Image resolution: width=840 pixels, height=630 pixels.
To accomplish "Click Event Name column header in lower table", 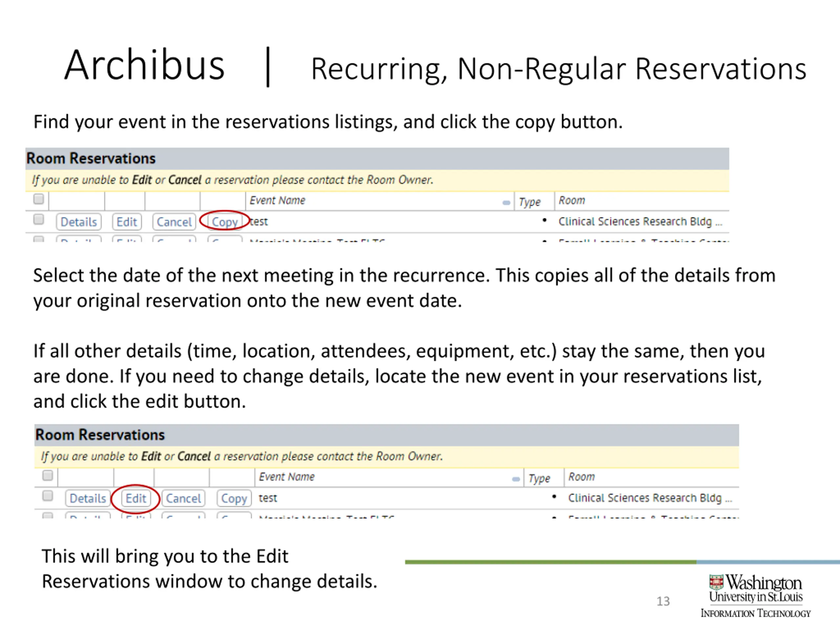I will click(287, 476).
